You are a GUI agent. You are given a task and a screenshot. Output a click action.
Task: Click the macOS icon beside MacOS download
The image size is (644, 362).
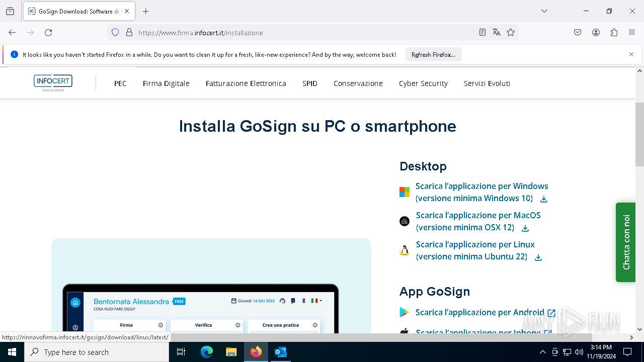405,221
